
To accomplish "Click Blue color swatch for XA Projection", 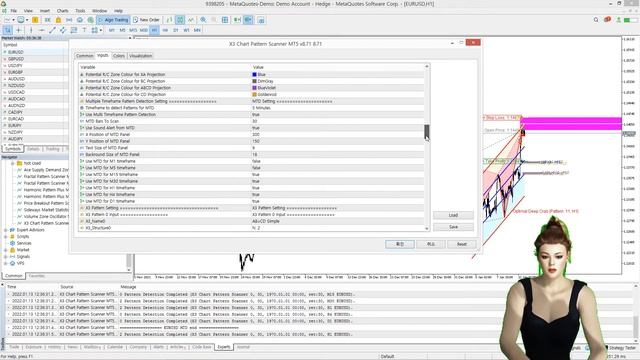I will coord(254,74).
